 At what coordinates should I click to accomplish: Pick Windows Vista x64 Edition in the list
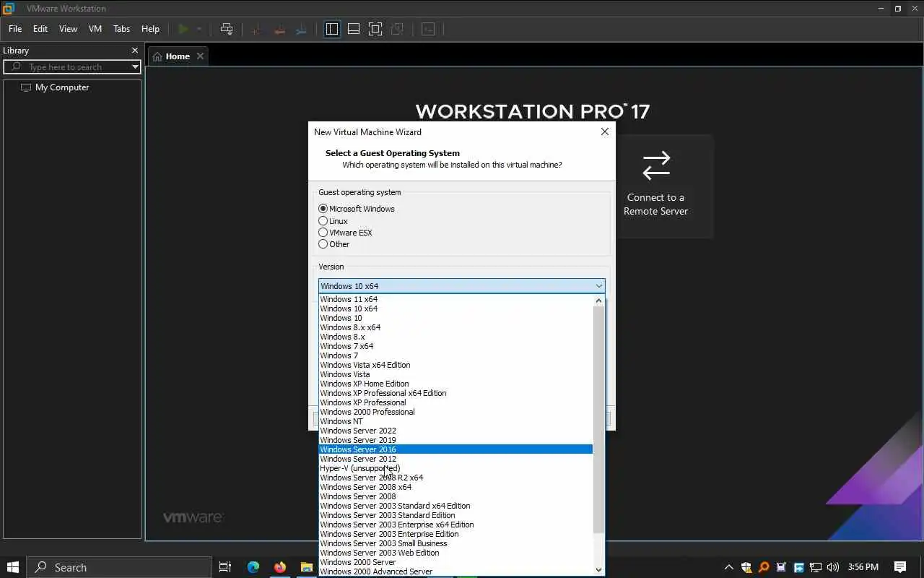coord(456,365)
